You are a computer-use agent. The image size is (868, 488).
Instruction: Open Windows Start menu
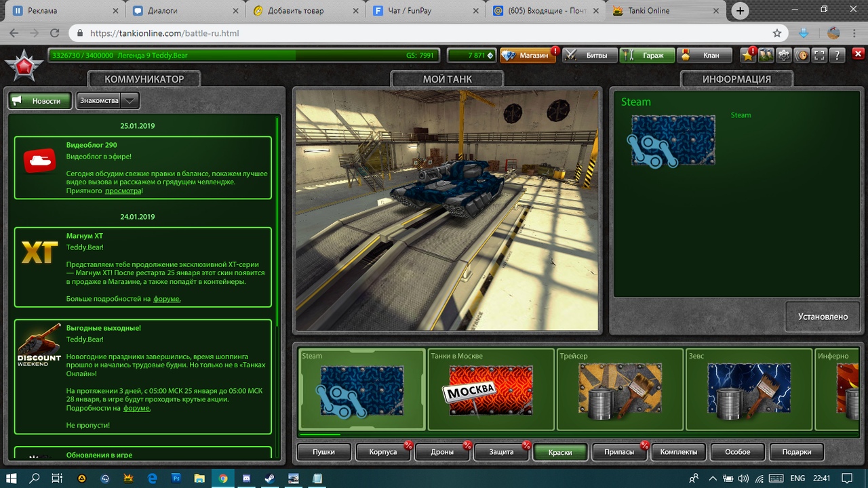coord(12,478)
